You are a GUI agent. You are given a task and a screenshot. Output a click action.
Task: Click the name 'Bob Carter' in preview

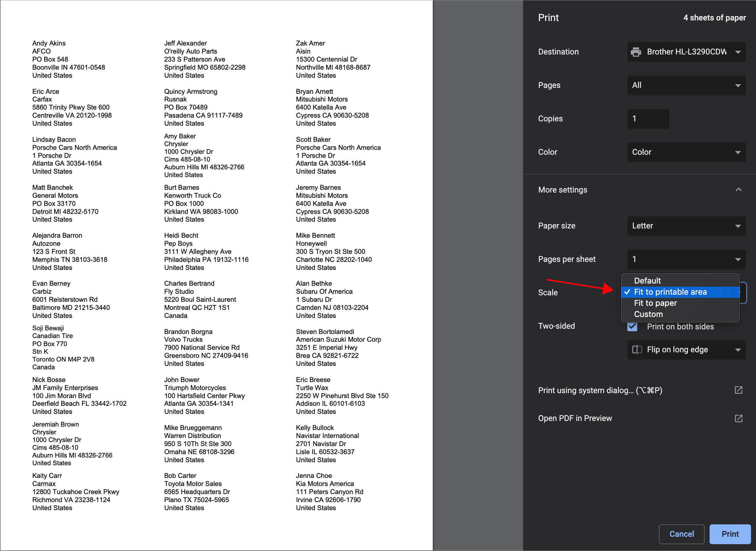click(x=180, y=475)
